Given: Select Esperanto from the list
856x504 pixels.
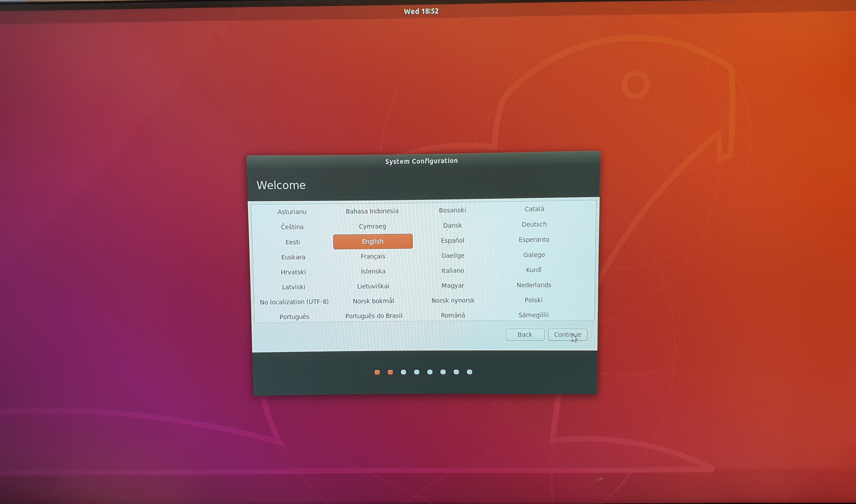Looking at the screenshot, I should click(534, 240).
